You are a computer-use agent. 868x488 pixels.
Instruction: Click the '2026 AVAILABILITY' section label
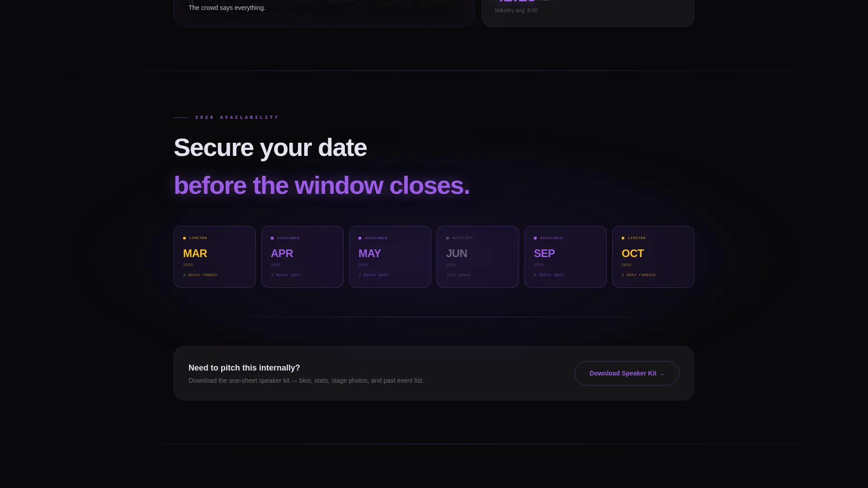coord(237,117)
